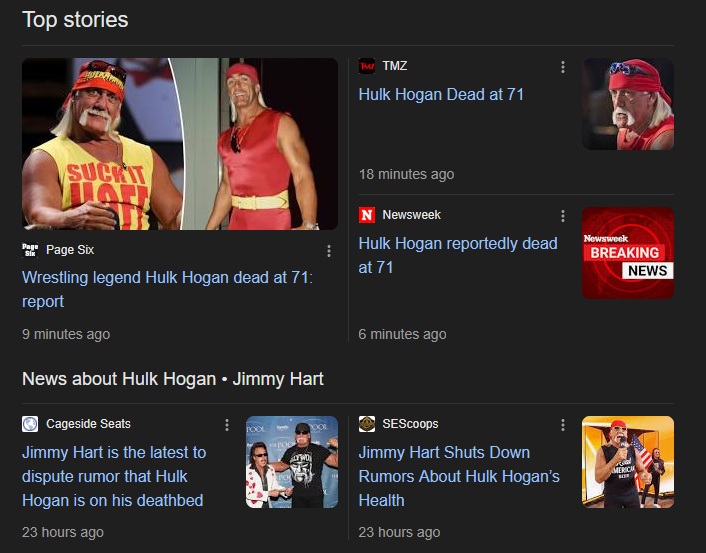Click '23 hours ago' under Cageside Seats story

pos(63,532)
